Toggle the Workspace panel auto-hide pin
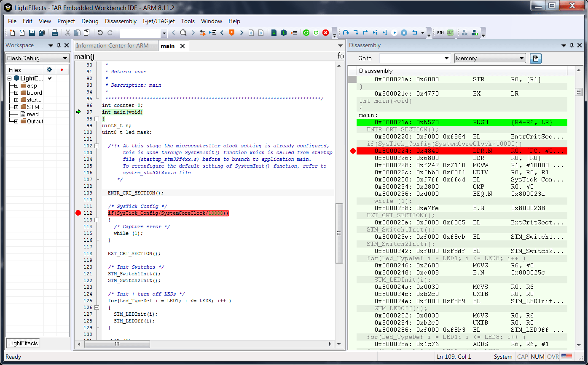The width and height of the screenshot is (588, 365). pyautogui.click(x=59, y=45)
